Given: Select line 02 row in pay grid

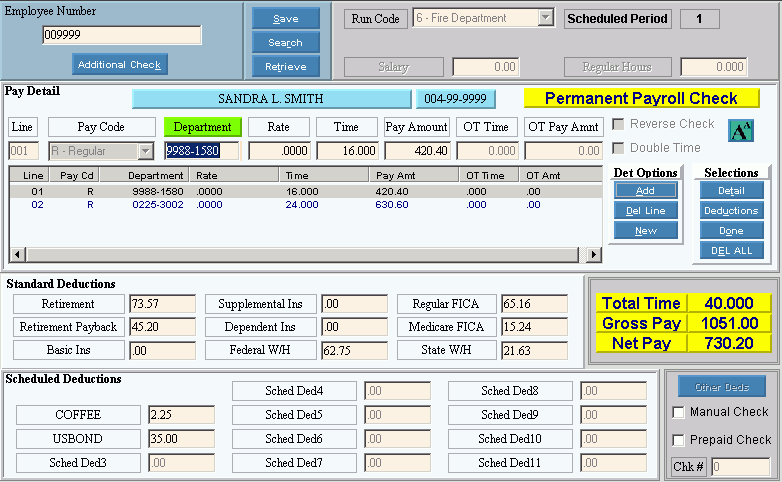Looking at the screenshot, I should (300, 204).
